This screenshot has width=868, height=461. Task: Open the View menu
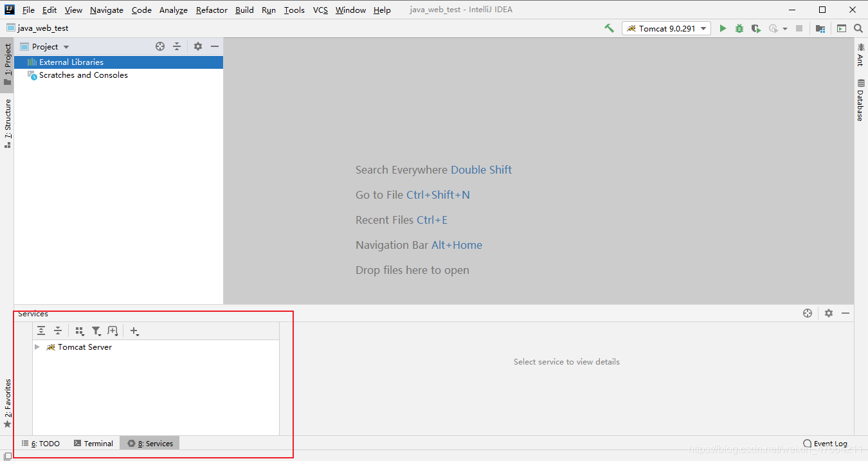[x=73, y=10]
